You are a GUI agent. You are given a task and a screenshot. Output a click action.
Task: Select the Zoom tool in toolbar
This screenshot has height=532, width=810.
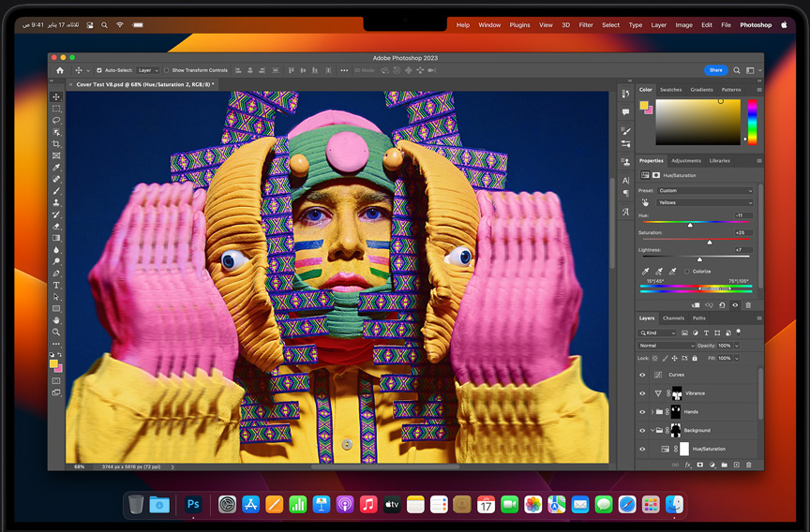point(56,332)
